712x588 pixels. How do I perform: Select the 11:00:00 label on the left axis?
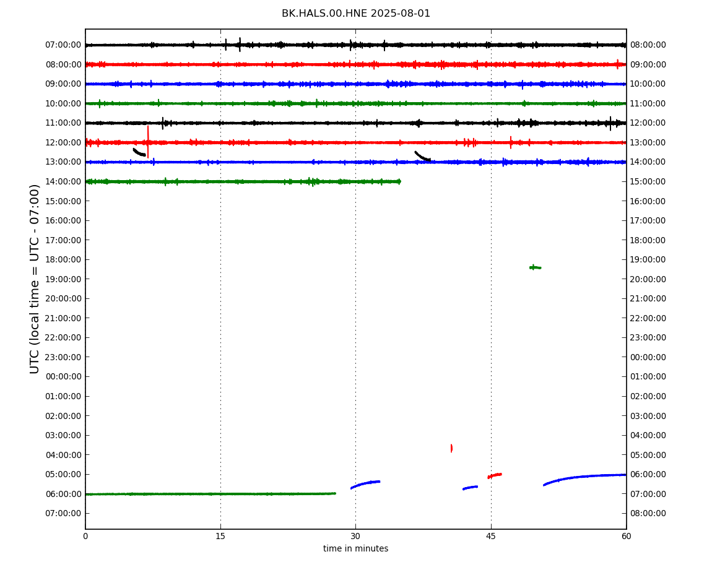coord(63,123)
